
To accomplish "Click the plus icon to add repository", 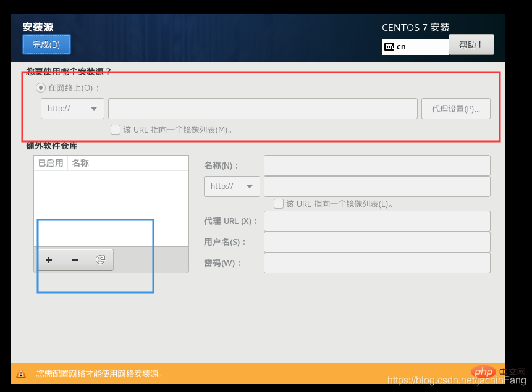I will coord(49,261).
